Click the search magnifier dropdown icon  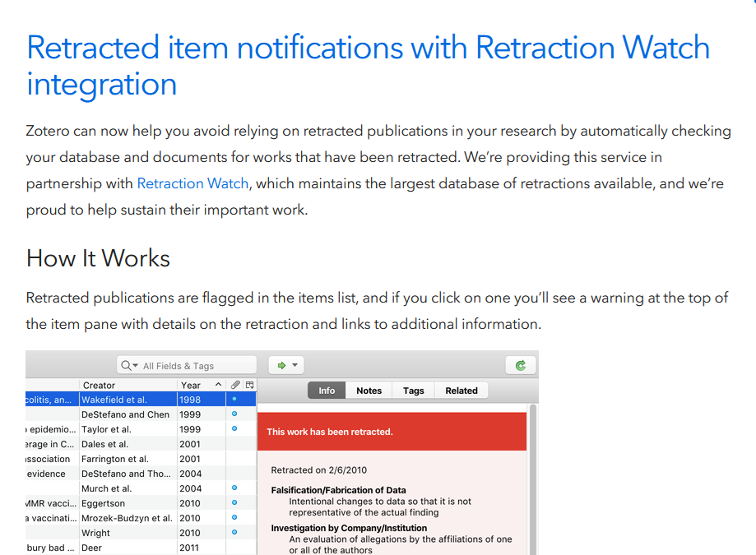click(x=129, y=366)
